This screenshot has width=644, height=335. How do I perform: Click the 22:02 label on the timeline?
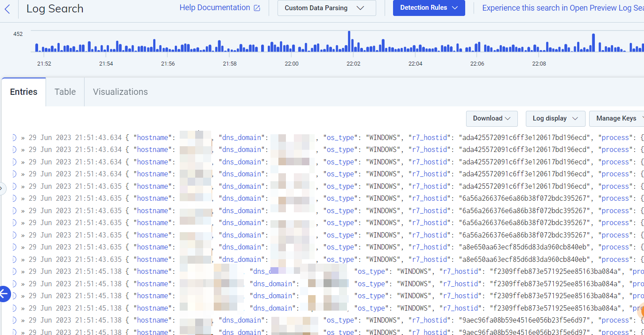click(x=353, y=64)
